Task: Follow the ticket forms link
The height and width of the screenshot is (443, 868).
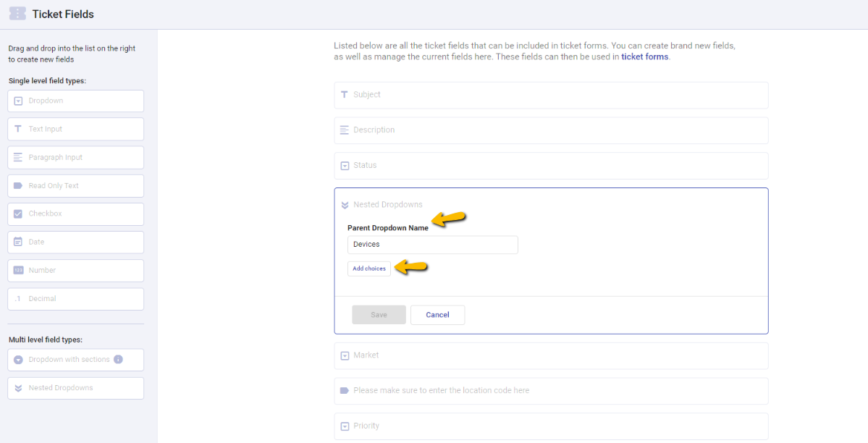Action: click(645, 56)
